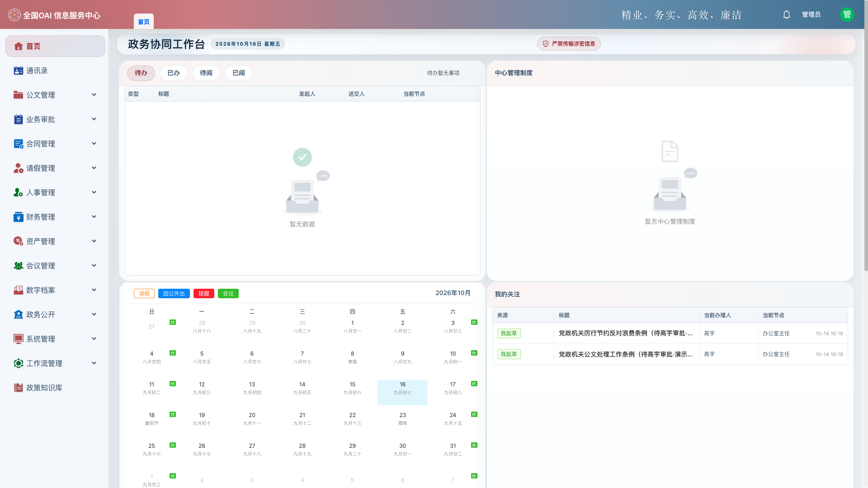
Task: Click the 管理员 username label
Action: 811,15
